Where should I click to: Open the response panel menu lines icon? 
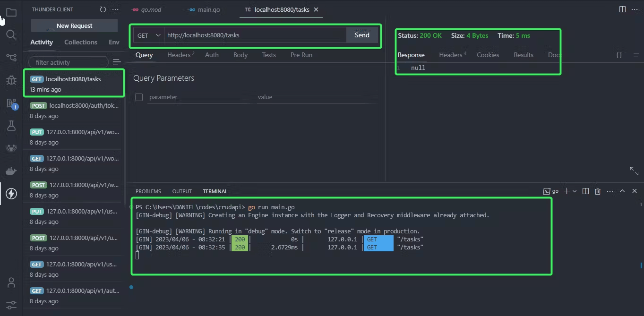click(x=636, y=55)
